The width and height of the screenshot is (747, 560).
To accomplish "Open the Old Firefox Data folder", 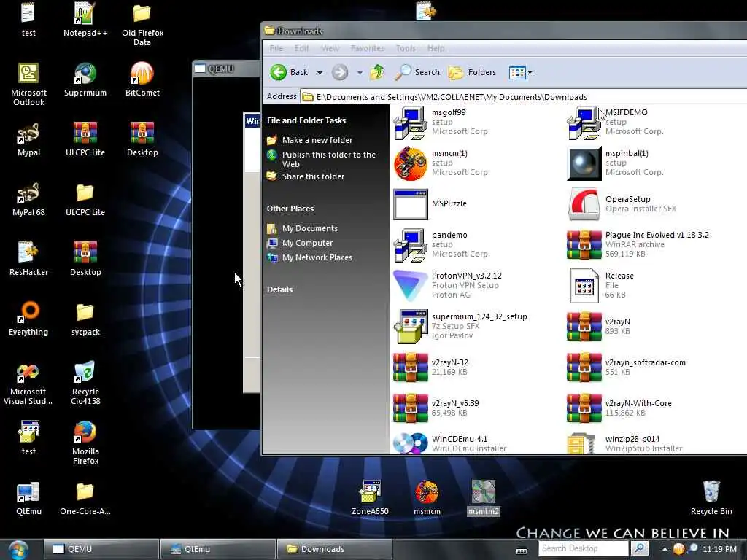I will click(142, 24).
